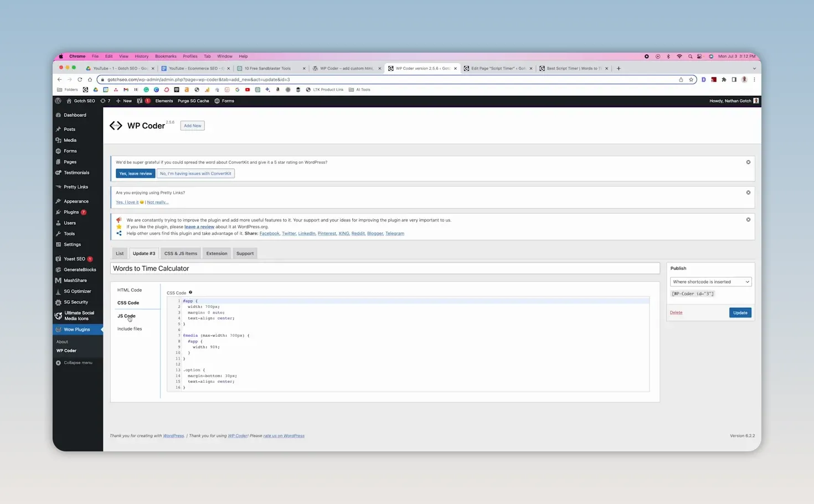This screenshot has height=504, width=814.
Task: Switch to the List tab
Action: pos(120,253)
